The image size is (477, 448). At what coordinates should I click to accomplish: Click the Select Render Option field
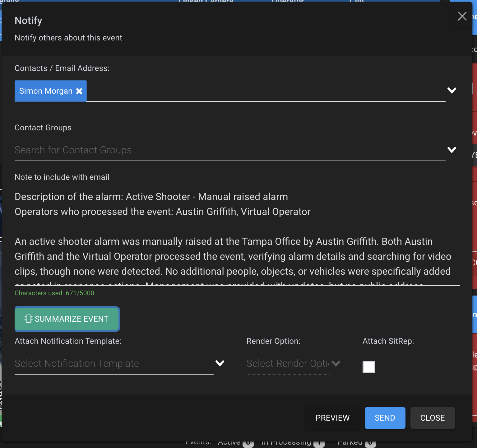pos(288,364)
